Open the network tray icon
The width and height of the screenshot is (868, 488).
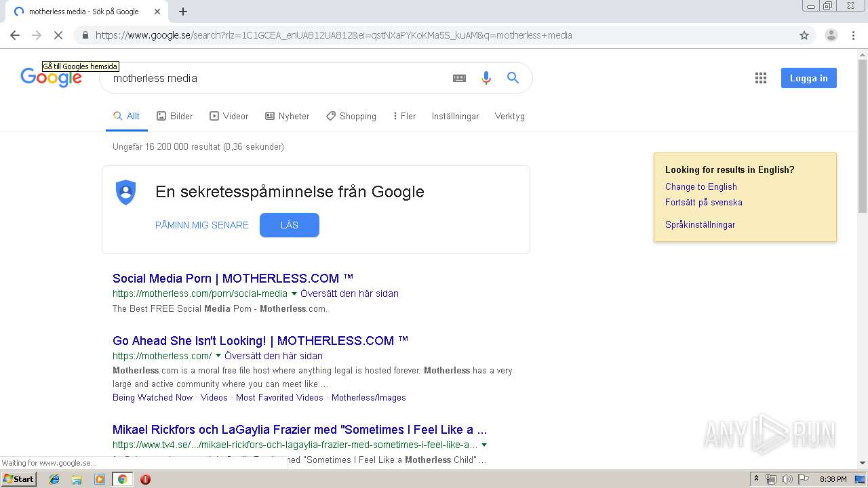(x=771, y=479)
